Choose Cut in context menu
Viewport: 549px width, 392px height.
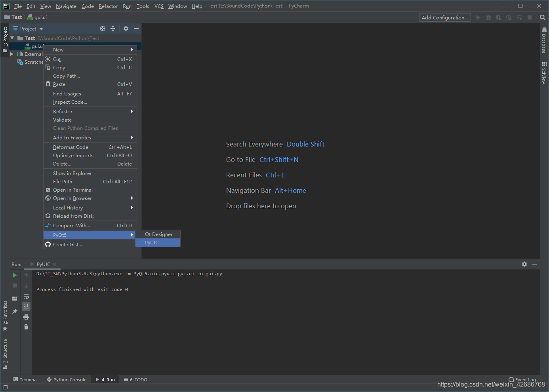coord(90,59)
